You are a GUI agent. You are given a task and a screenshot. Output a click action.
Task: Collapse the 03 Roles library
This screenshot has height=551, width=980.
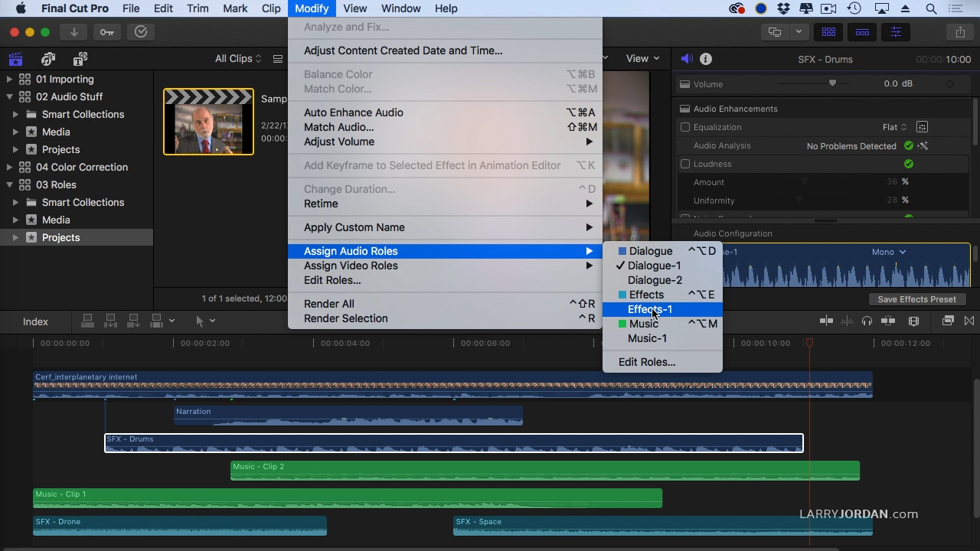9,184
